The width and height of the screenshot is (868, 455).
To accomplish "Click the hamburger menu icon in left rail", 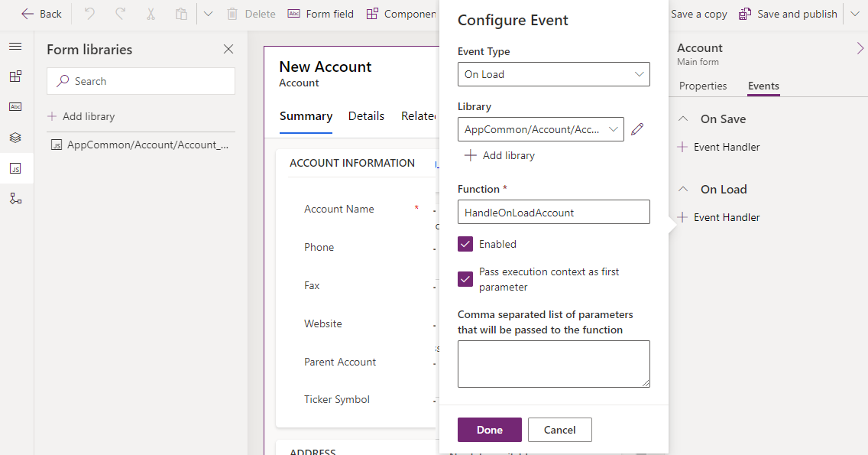I will [15, 47].
